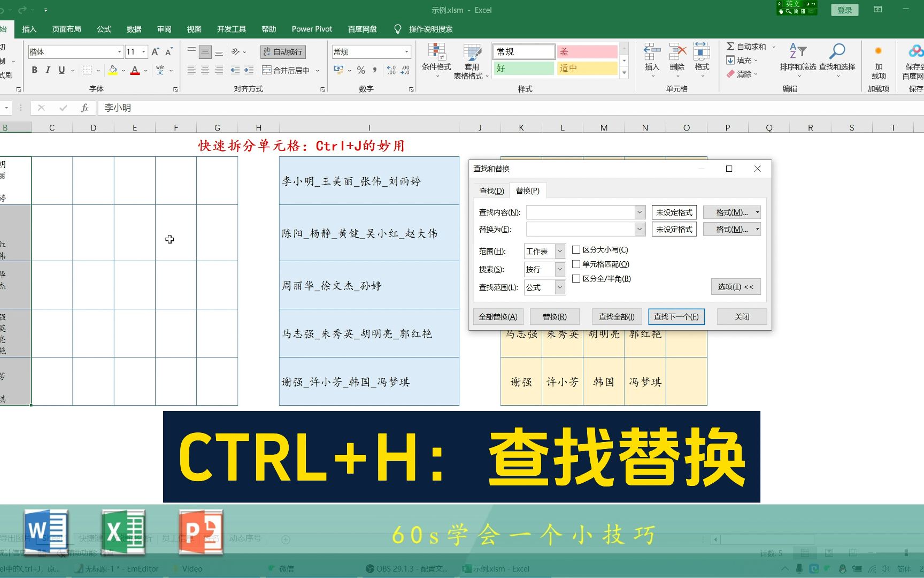
Task: Expand the font size dropdown
Action: (x=143, y=51)
